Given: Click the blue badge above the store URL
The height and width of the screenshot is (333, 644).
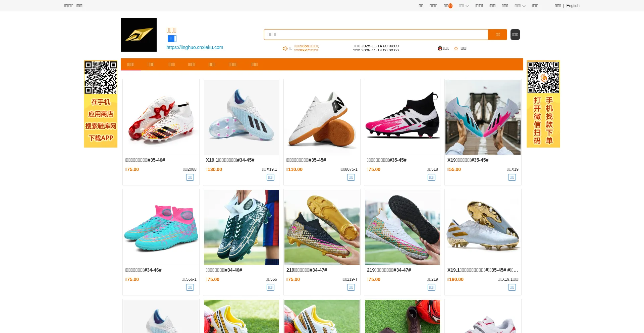Looking at the screenshot, I should [x=172, y=39].
